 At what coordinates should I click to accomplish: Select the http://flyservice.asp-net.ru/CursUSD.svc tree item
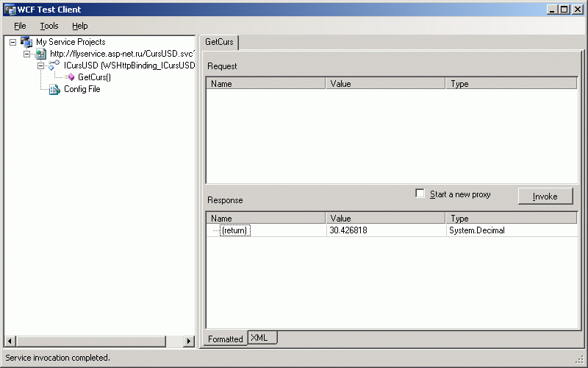pyautogui.click(x=122, y=54)
